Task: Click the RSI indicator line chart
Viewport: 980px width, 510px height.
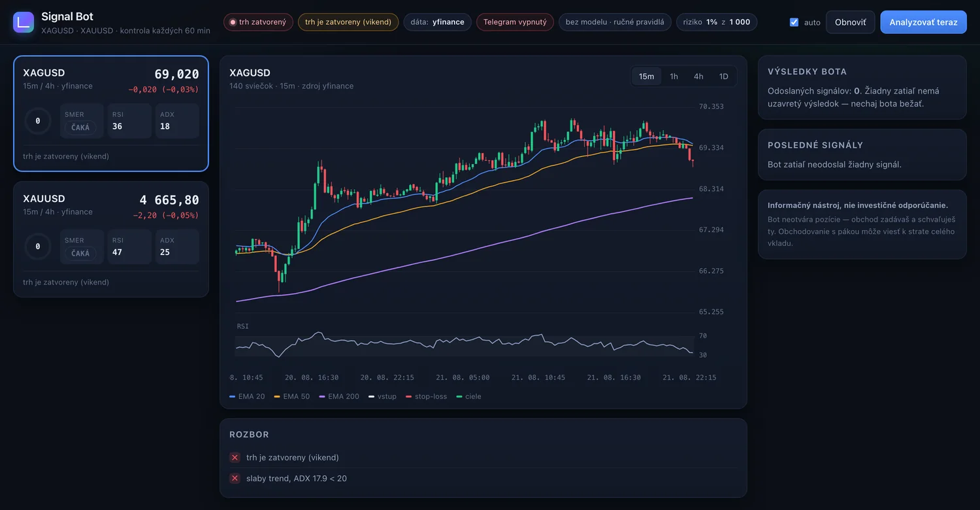Action: 464,344
